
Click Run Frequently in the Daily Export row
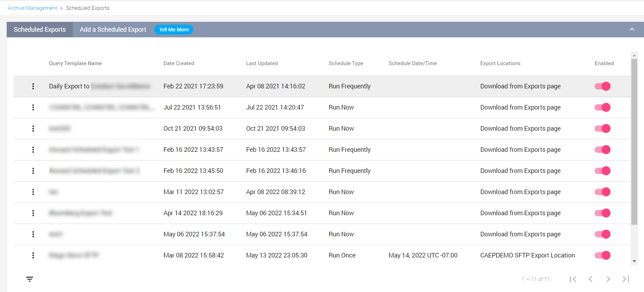[x=350, y=86]
